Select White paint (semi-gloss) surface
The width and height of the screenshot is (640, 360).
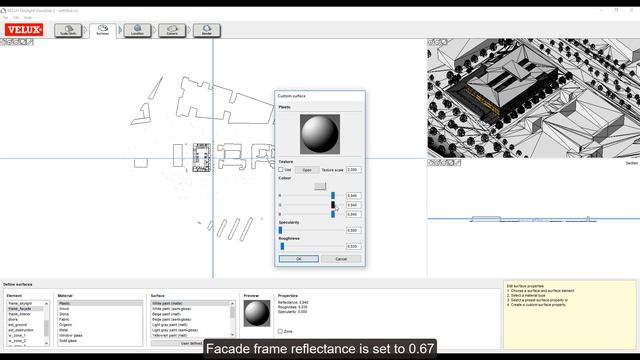tap(190, 309)
